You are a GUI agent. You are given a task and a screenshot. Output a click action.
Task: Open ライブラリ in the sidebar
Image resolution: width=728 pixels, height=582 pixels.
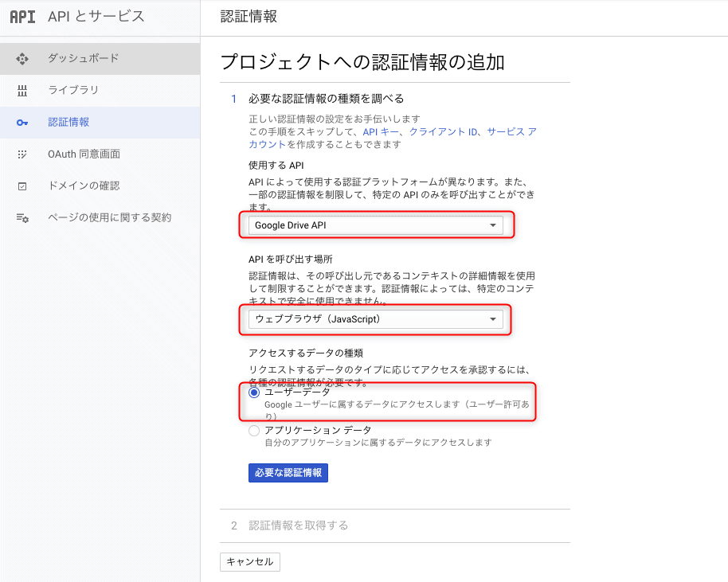(x=73, y=90)
